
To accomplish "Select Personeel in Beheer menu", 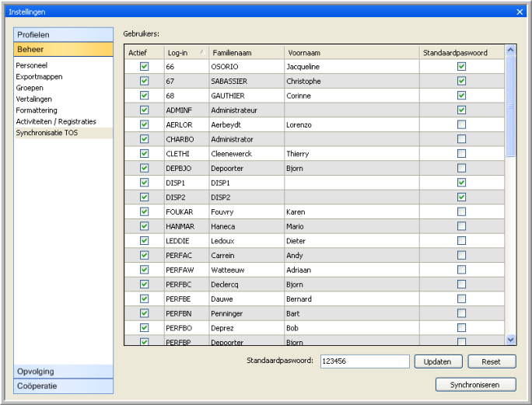I will pyautogui.click(x=32, y=66).
